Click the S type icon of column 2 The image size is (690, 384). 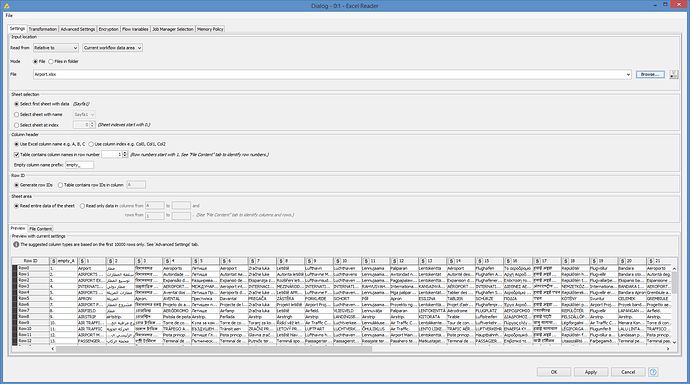point(110,261)
